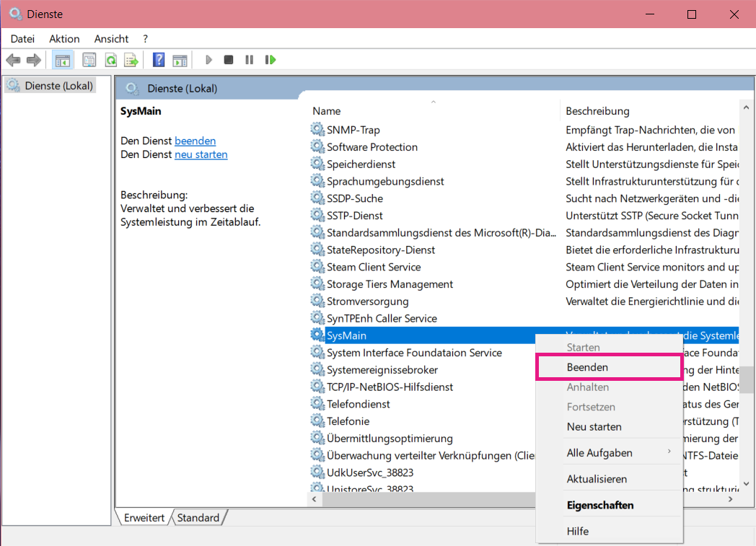This screenshot has width=756, height=546.
Task: Click the Forward arrow toolbar icon
Action: pos(33,61)
